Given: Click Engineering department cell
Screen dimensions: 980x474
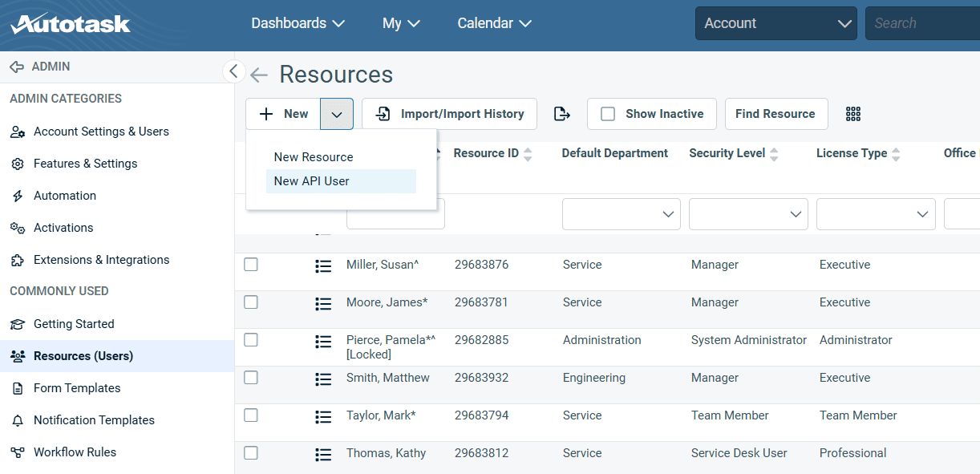Looking at the screenshot, I should pyautogui.click(x=594, y=378).
